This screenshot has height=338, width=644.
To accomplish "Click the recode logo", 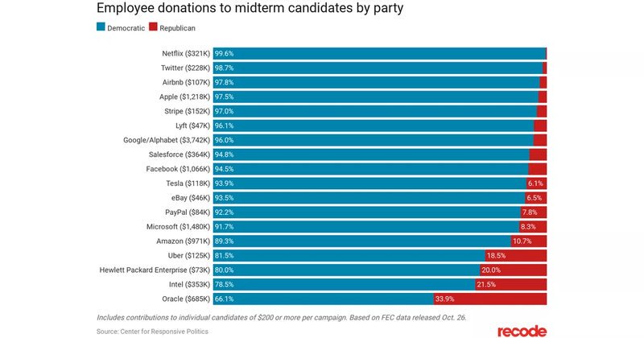I will click(x=522, y=330).
